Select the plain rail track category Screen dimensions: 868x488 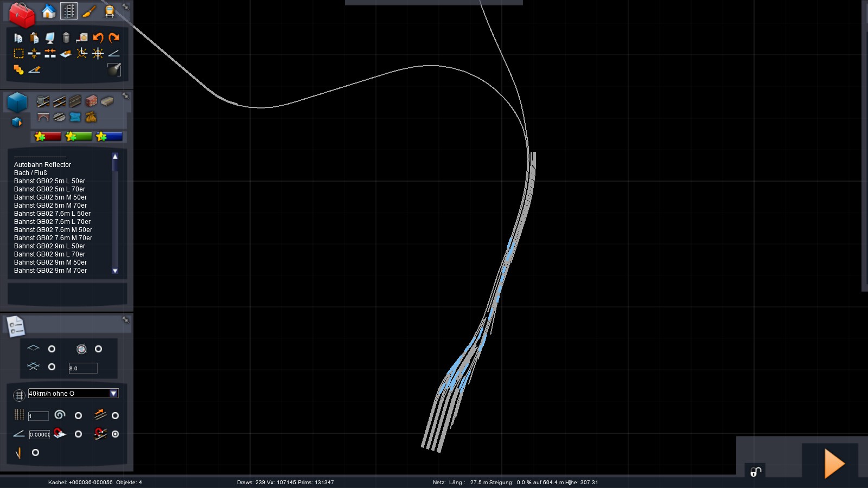coord(59,101)
